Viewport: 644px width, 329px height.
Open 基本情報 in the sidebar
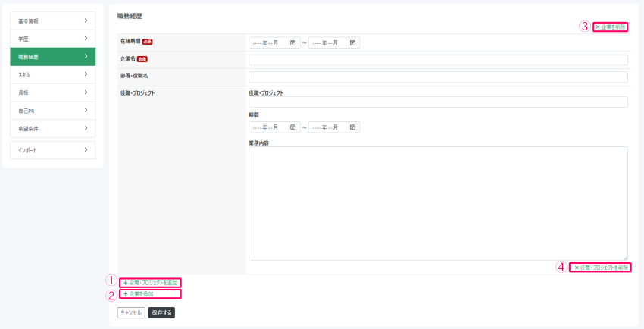pos(52,20)
